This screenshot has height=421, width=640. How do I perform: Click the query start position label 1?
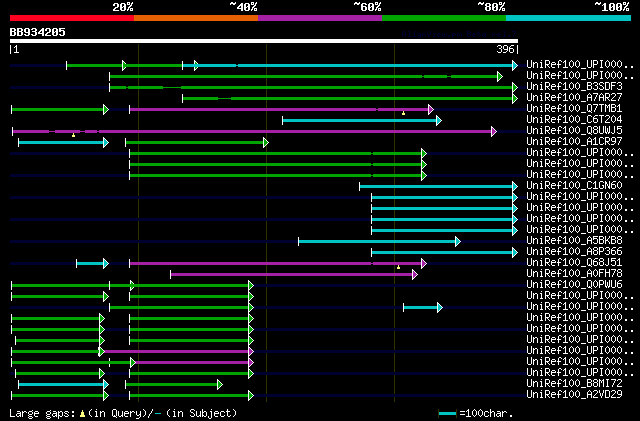(x=16, y=49)
